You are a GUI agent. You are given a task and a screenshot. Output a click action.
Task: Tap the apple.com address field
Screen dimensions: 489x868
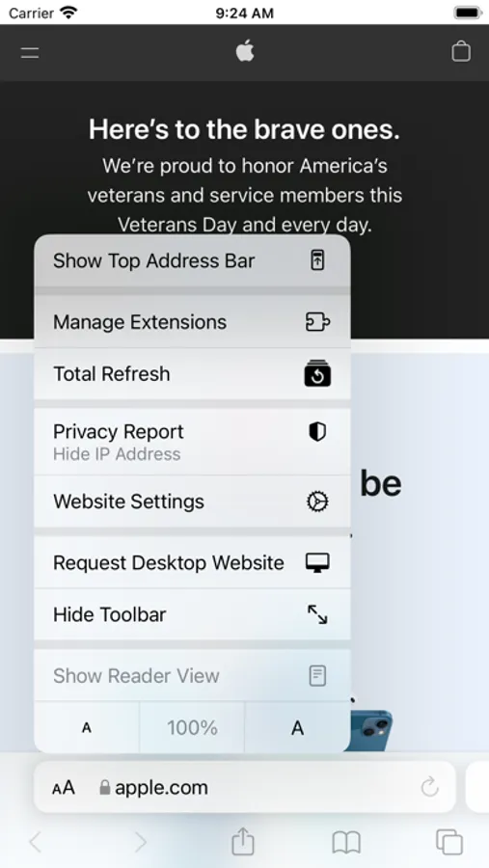244,787
